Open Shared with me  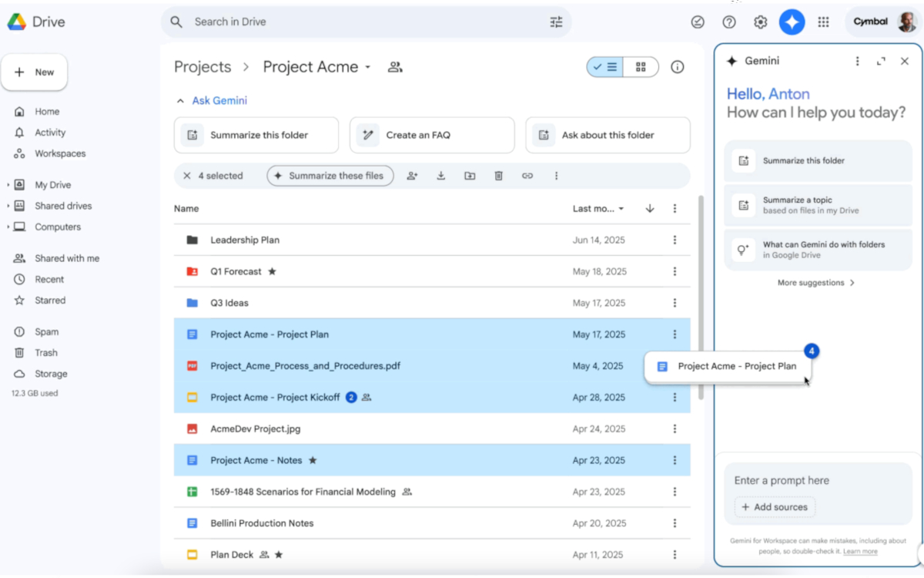pos(66,258)
